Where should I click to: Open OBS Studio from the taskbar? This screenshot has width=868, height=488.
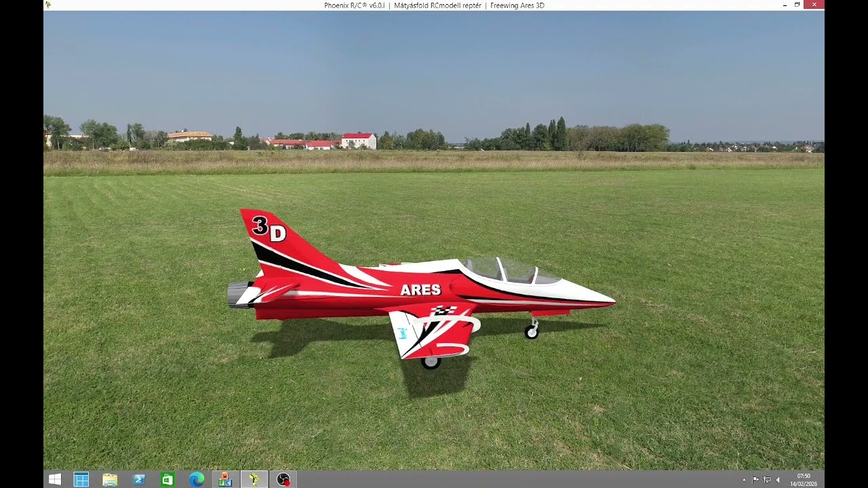pos(283,479)
